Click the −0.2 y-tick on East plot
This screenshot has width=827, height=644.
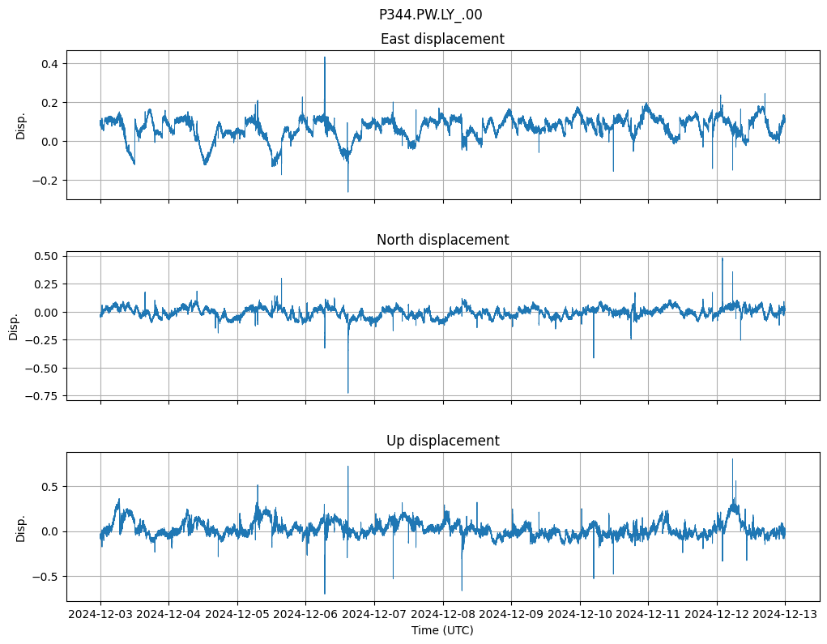pyautogui.click(x=48, y=181)
